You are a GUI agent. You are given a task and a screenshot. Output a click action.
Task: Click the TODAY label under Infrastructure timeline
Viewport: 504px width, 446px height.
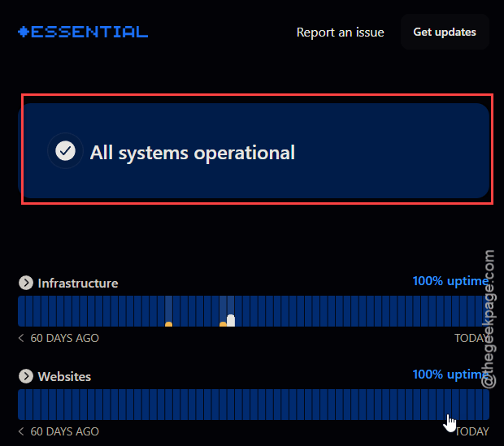click(471, 338)
